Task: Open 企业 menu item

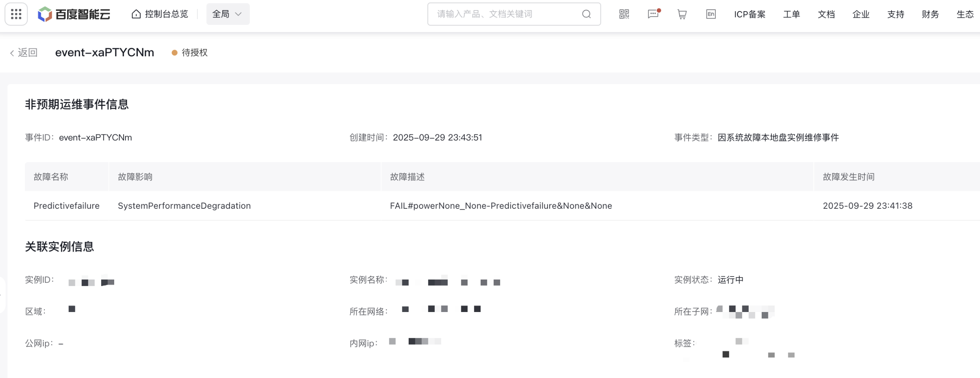Action: click(861, 15)
